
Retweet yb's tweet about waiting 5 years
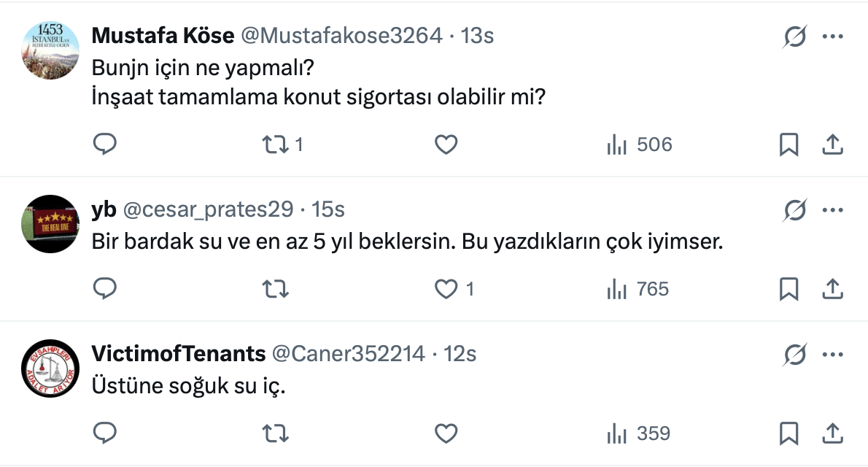tap(276, 290)
